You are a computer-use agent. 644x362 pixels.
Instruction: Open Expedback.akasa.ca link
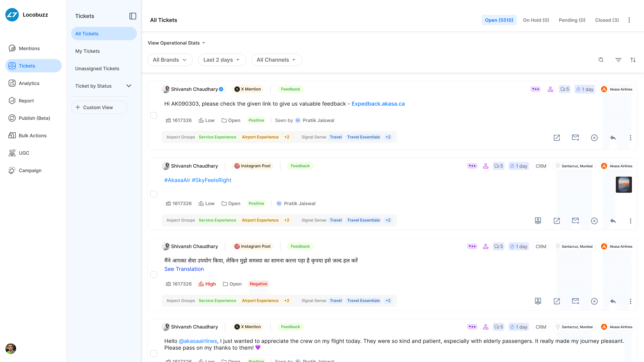(378, 104)
